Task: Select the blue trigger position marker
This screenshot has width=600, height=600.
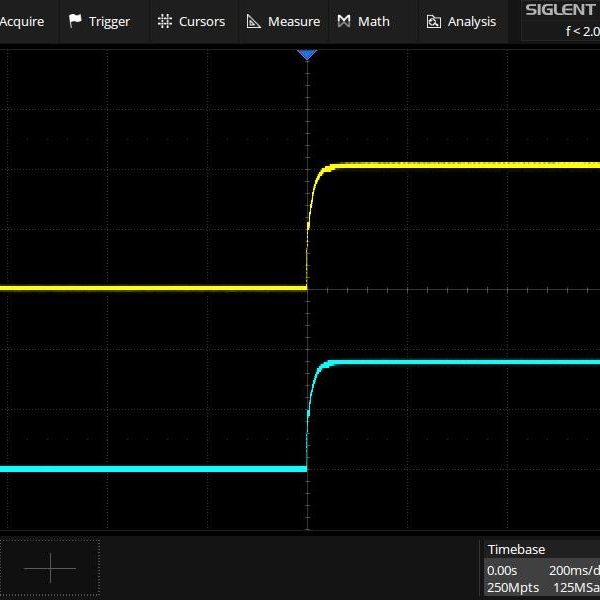Action: (x=307, y=55)
